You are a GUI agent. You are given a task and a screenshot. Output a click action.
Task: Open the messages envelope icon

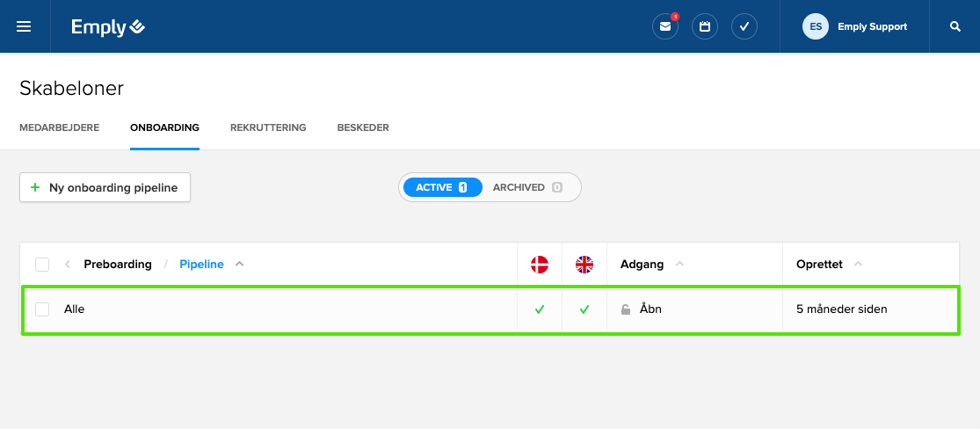click(665, 26)
